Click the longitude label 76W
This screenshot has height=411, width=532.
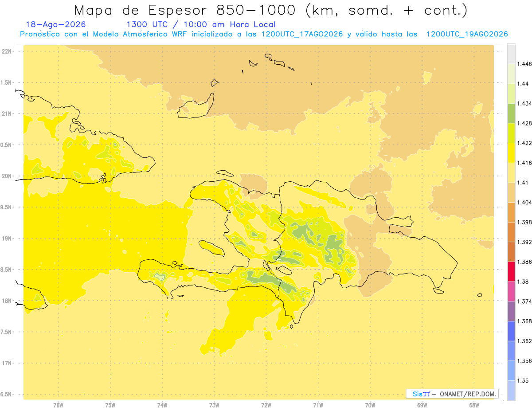tap(58, 405)
